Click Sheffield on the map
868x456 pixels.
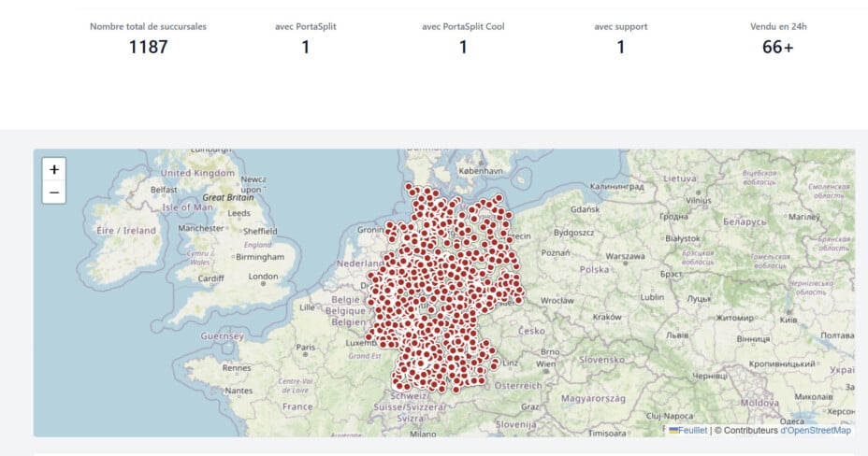click(x=260, y=231)
